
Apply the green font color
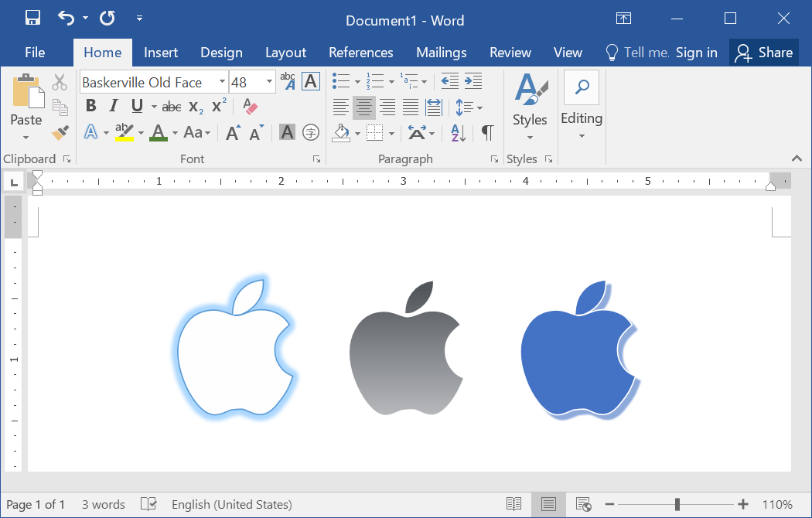pos(159,132)
